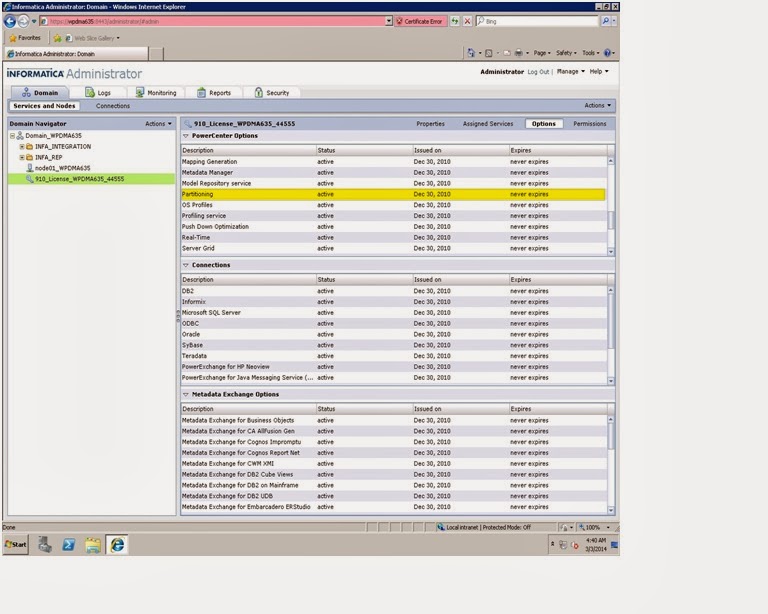
Task: Open the Actions menu on the right of the view bar
Action: 598,105
